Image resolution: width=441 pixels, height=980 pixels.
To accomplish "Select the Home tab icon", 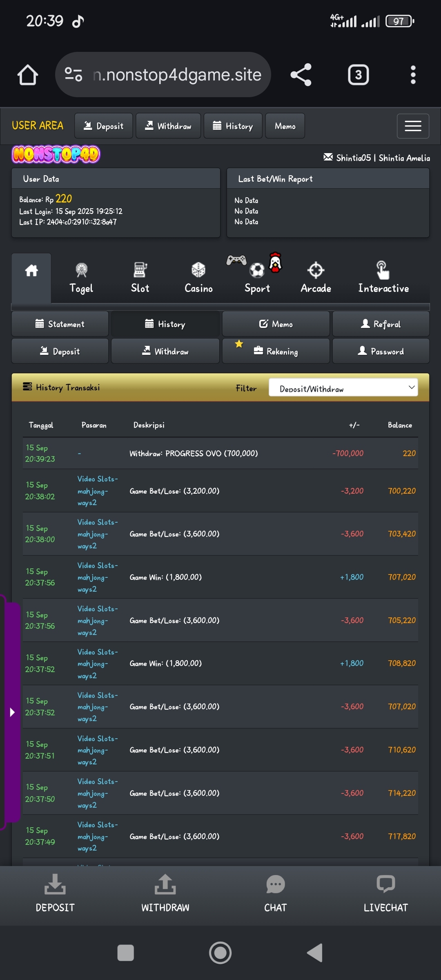I will (x=31, y=271).
